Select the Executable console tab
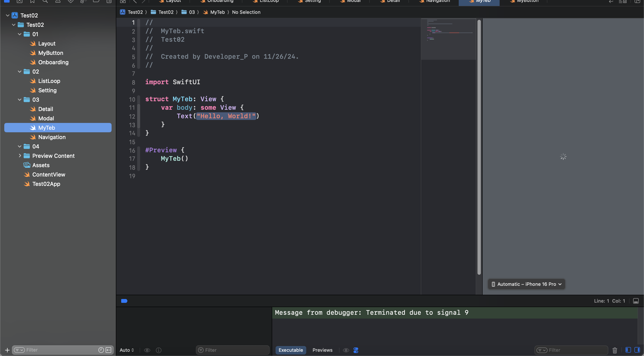Screen dimensions: 644x356 click(x=290, y=350)
